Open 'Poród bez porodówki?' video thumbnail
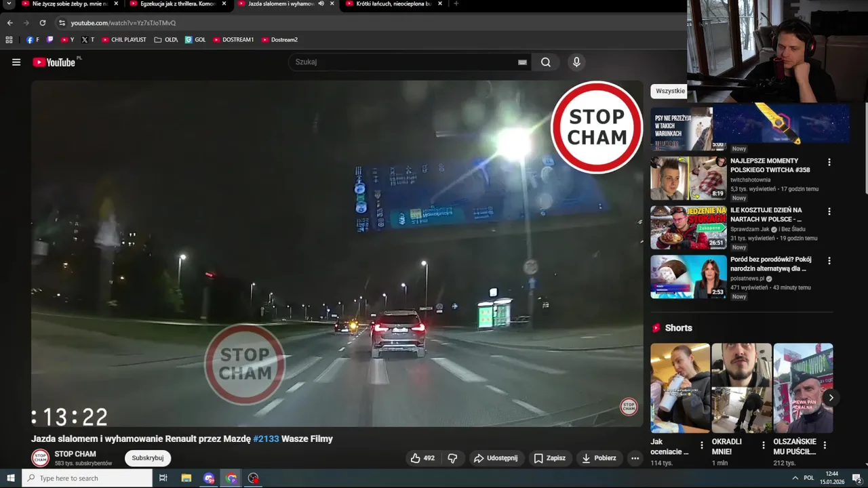This screenshot has width=868, height=488. (x=688, y=277)
